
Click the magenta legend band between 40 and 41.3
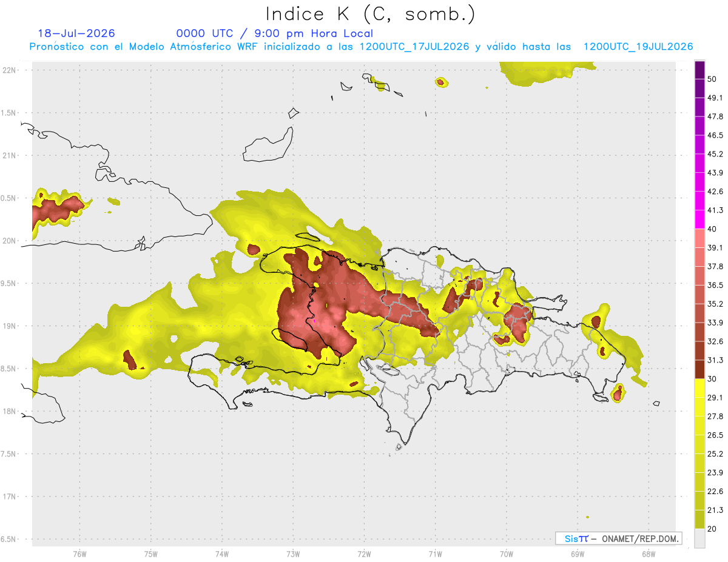tap(699, 219)
